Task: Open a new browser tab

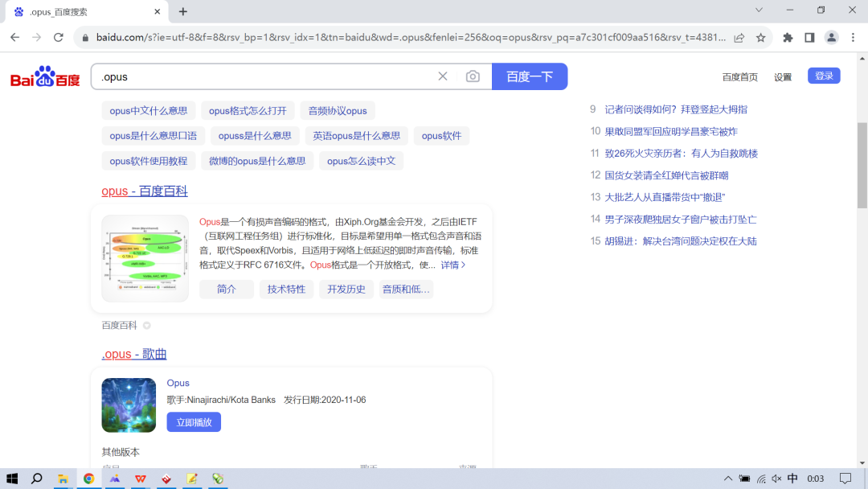Action: (x=183, y=11)
